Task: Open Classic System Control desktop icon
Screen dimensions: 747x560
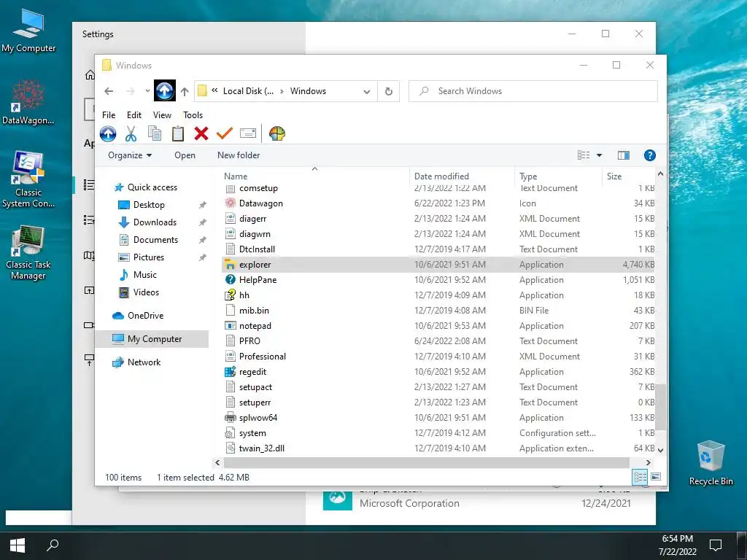Action: pyautogui.click(x=28, y=180)
